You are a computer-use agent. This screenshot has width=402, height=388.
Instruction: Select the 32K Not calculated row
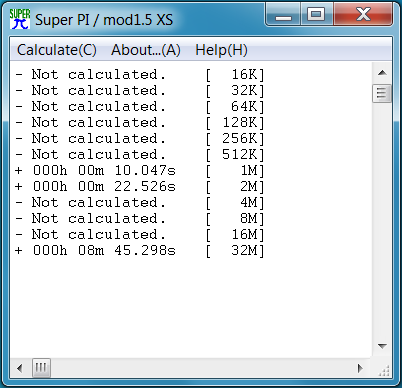pos(140,90)
